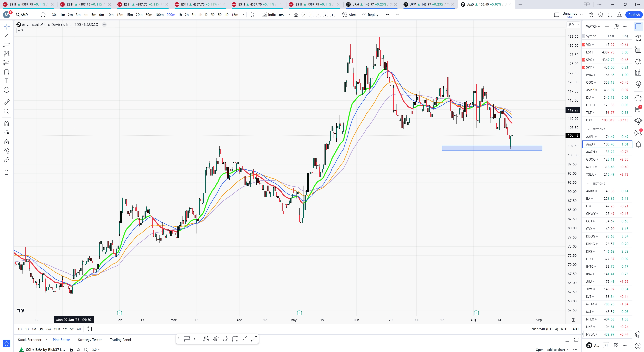Select the crosshair cursor tool

pyautogui.click(x=7, y=26)
